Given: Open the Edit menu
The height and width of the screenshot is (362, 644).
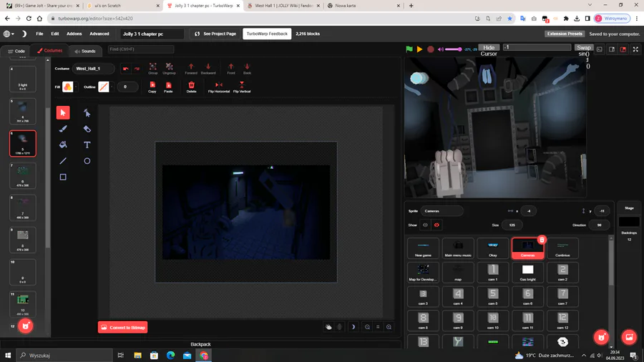Looking at the screenshot, I should pos(55,34).
